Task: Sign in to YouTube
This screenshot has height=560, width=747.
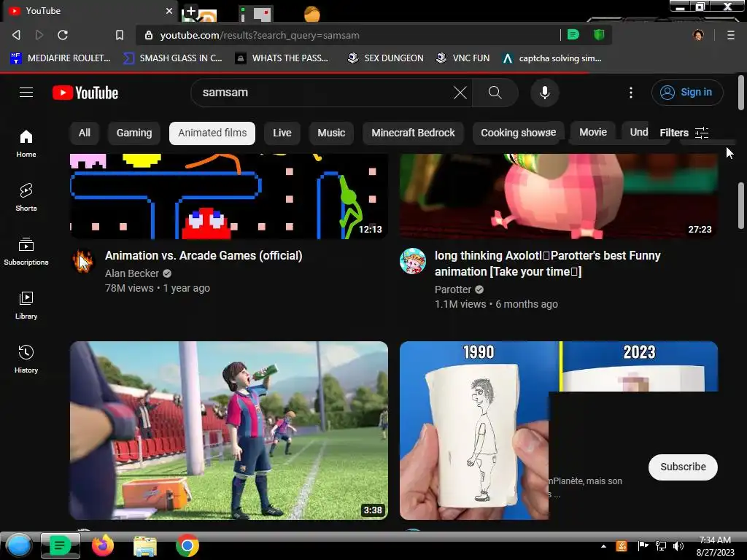Action: coord(687,93)
